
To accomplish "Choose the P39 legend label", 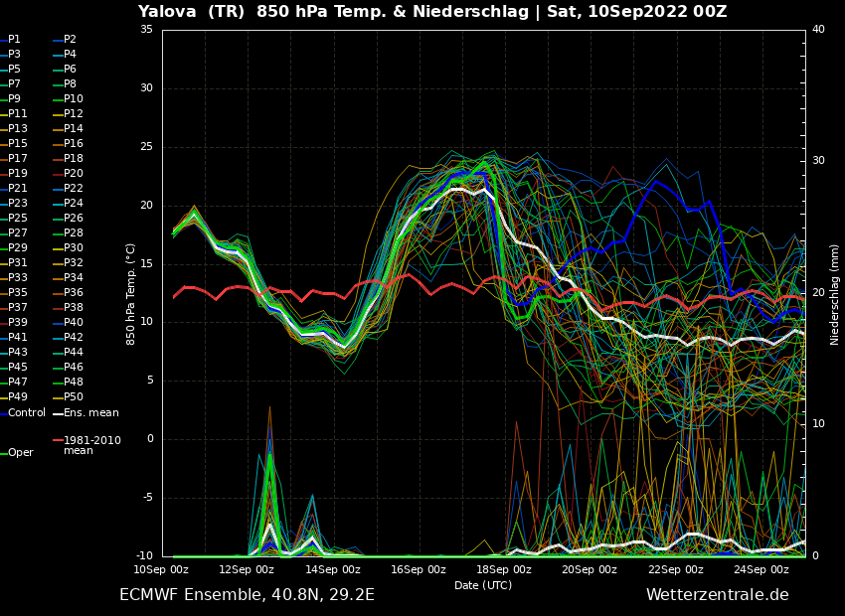I will point(17,322).
